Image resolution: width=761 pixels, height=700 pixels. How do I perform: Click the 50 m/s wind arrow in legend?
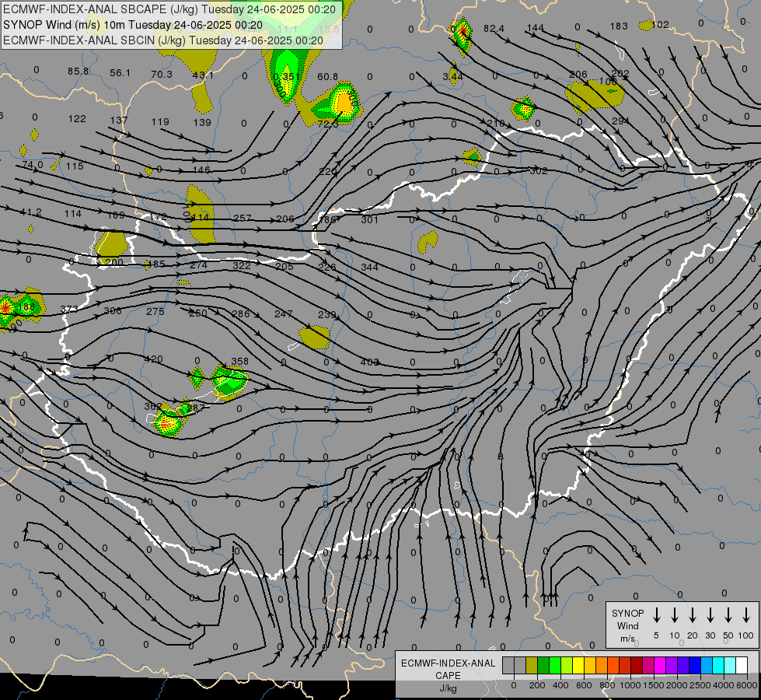click(x=728, y=615)
